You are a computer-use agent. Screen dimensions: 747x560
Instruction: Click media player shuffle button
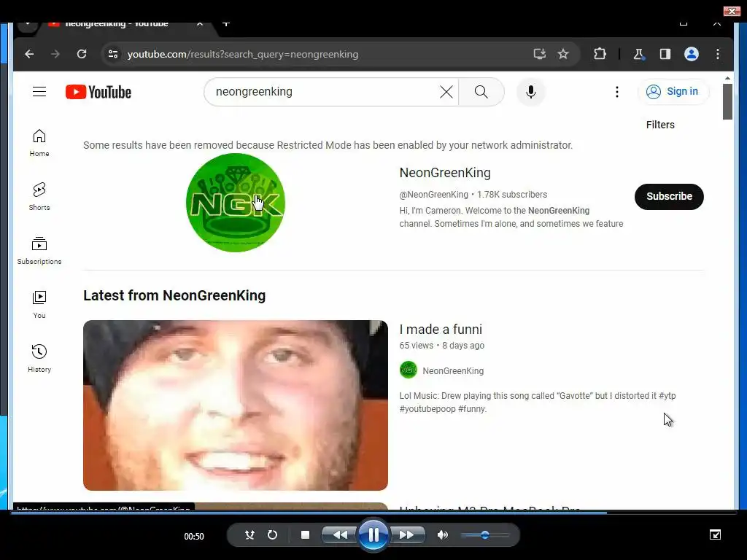[249, 534]
